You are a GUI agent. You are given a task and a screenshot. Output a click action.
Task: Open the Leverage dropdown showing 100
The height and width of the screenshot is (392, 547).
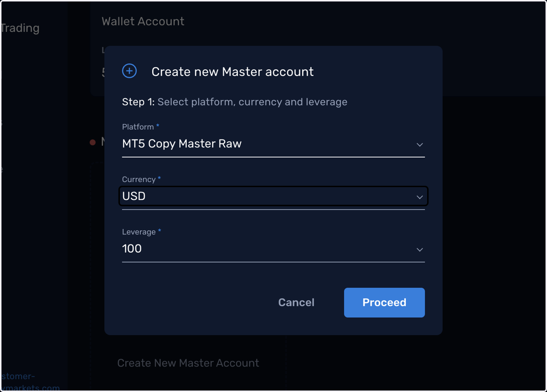coord(273,249)
